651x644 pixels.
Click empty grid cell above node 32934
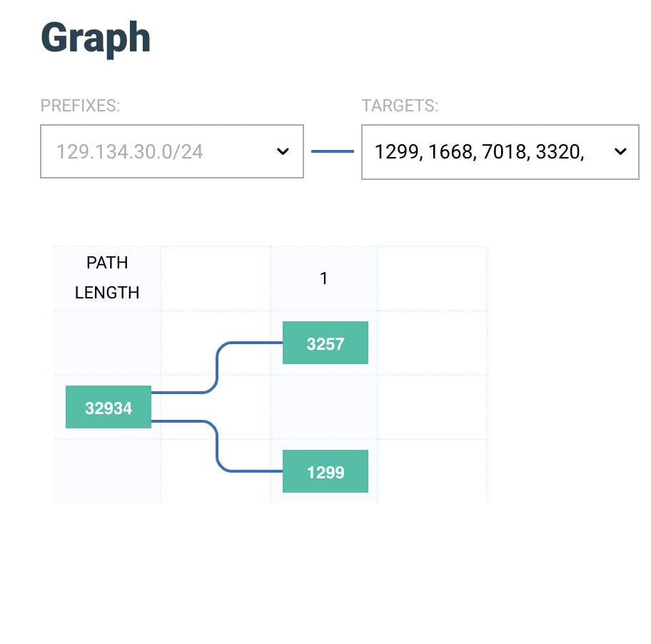pyautogui.click(x=107, y=343)
